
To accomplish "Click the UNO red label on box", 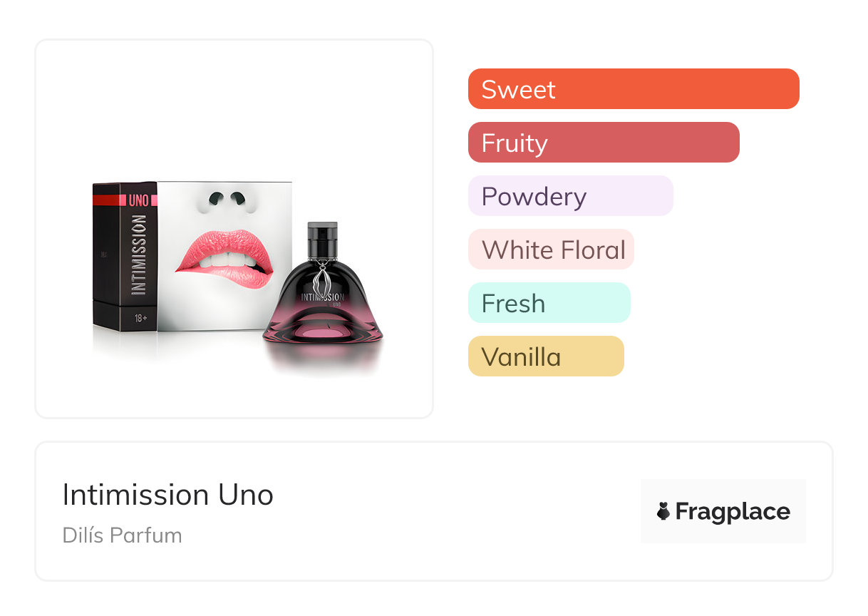I will [140, 200].
